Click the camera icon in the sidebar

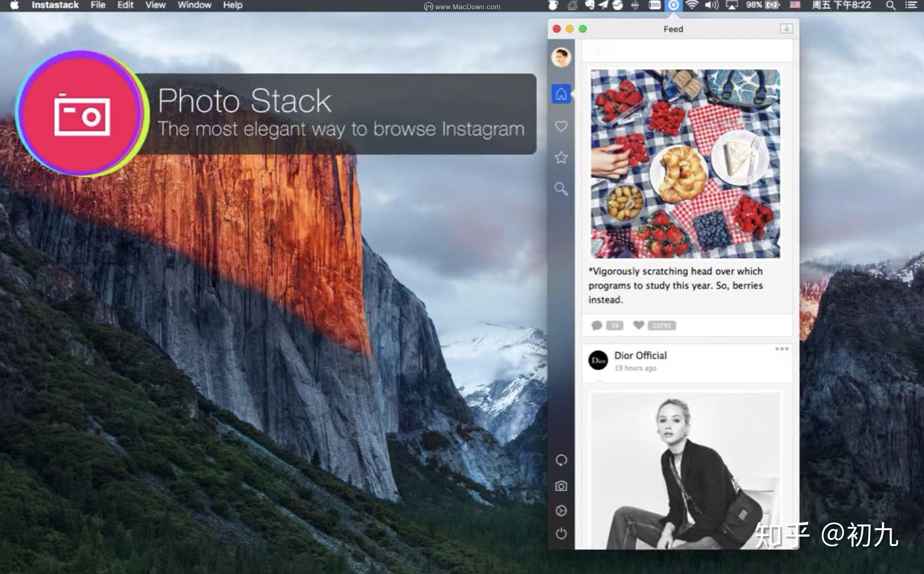point(561,486)
